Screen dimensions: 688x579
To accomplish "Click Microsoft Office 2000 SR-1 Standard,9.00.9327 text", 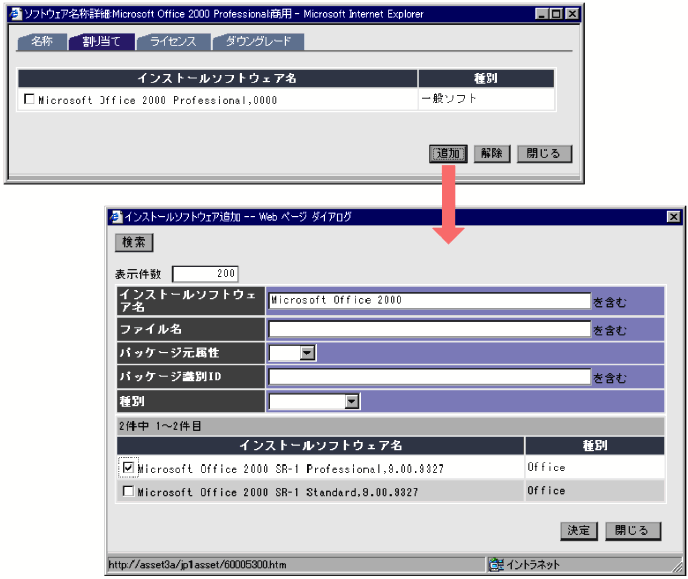I will (x=278, y=493).
